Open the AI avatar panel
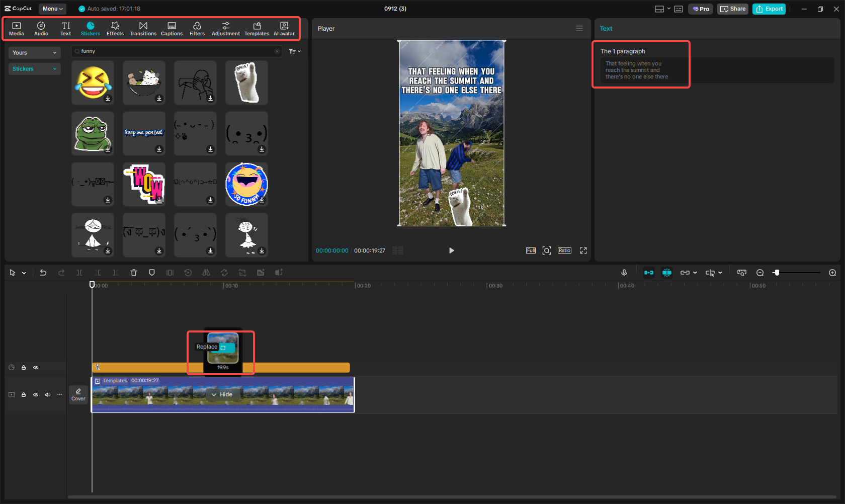Viewport: 845px width, 504px height. (284, 28)
